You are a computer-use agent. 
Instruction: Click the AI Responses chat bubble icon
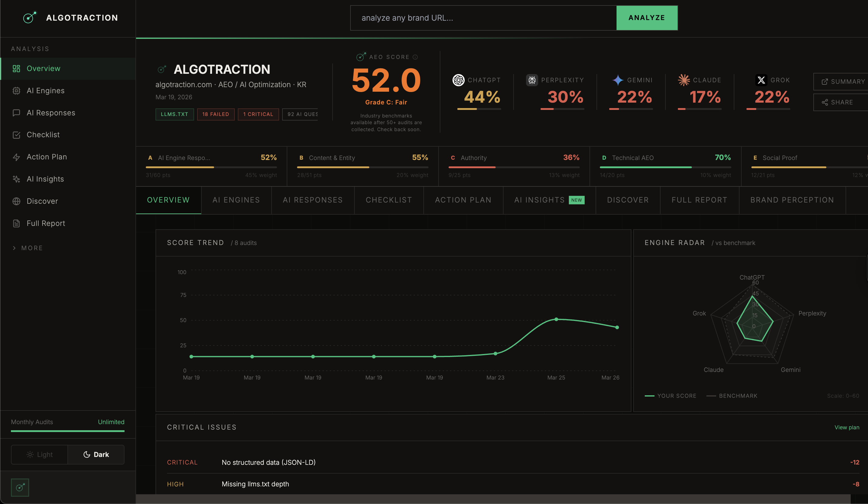16,113
